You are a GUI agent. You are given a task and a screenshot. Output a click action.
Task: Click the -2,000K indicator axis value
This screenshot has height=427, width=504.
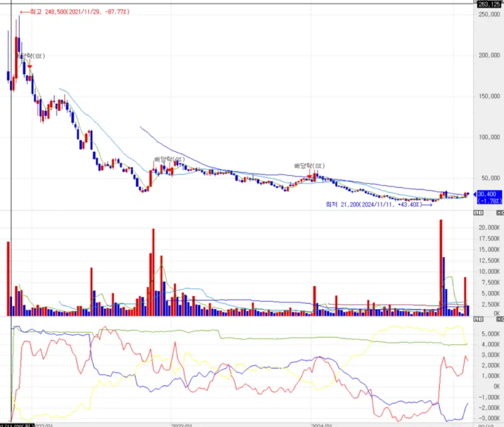click(x=489, y=408)
